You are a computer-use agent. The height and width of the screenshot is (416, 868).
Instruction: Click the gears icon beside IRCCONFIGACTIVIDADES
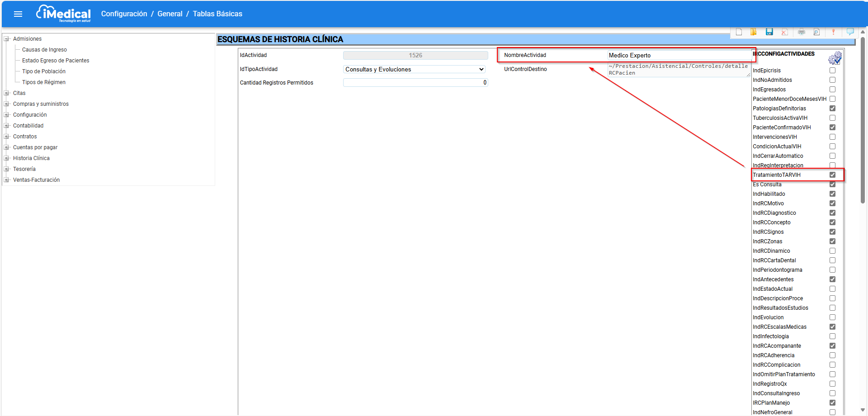835,58
